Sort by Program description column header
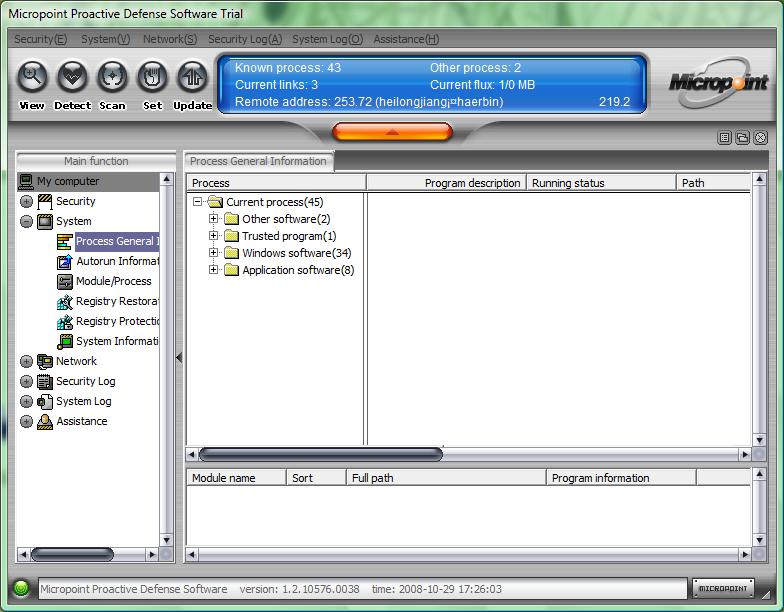784x612 pixels. coord(446,183)
